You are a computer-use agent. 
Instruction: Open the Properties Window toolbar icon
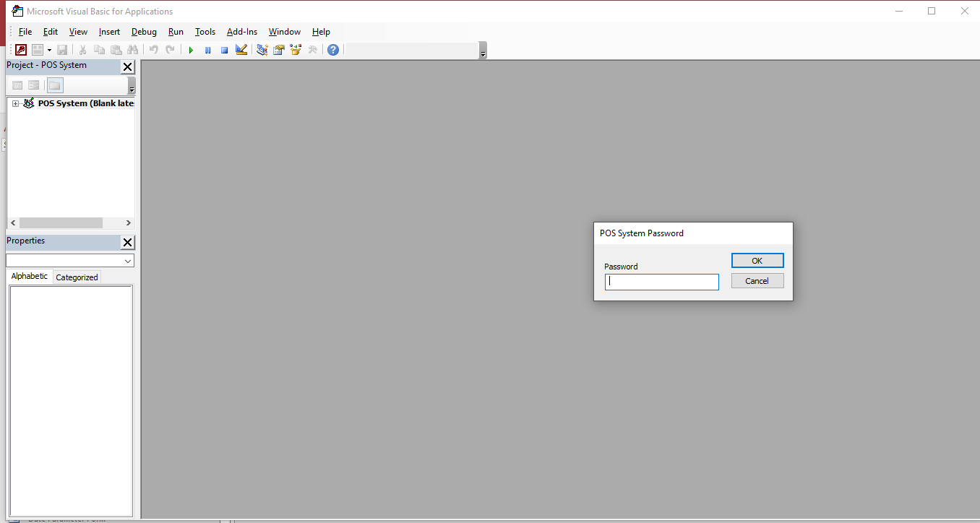pos(278,50)
